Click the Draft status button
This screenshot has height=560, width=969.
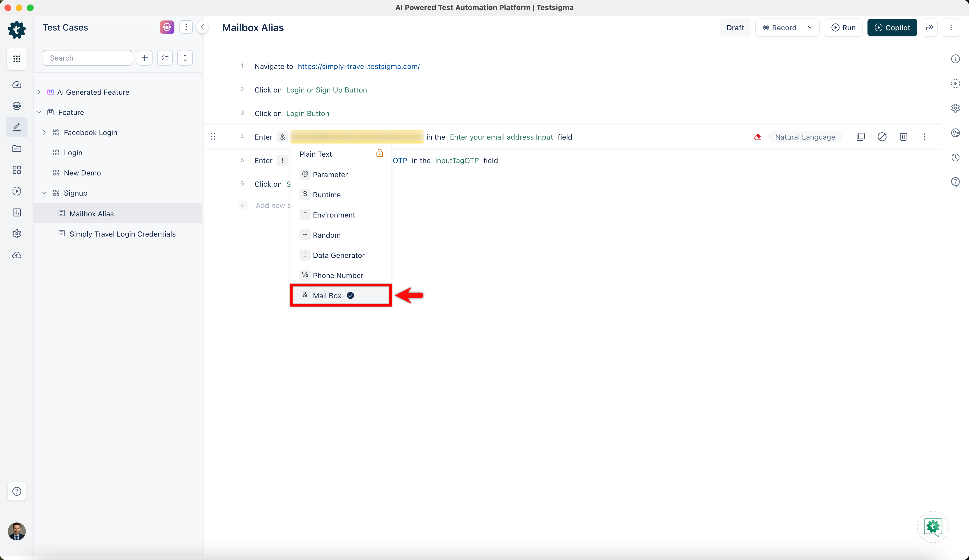735,28
